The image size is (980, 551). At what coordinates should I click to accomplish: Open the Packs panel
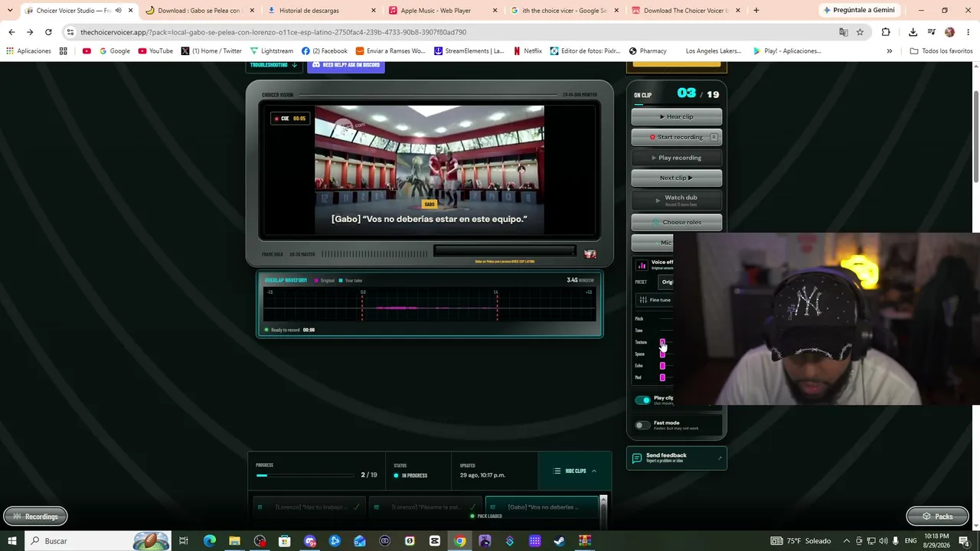click(x=938, y=517)
